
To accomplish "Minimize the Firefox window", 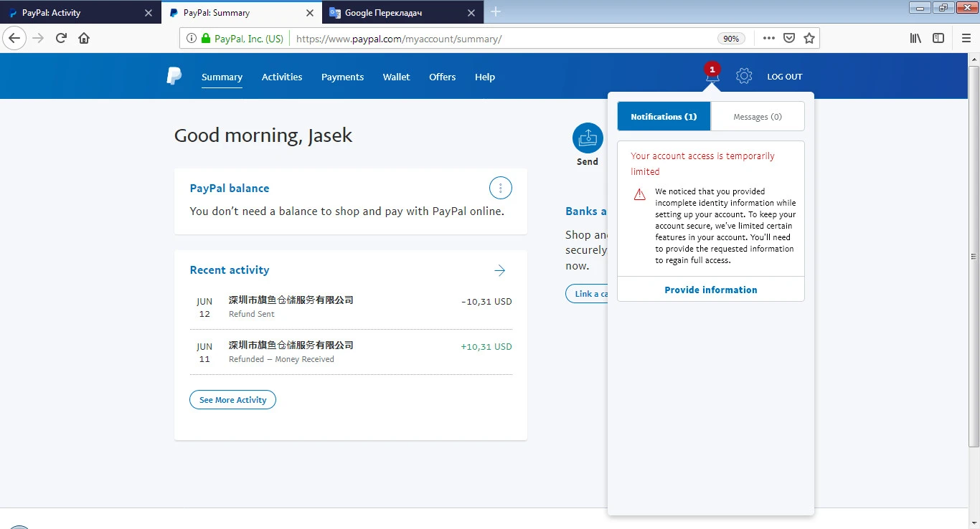I will 920,8.
